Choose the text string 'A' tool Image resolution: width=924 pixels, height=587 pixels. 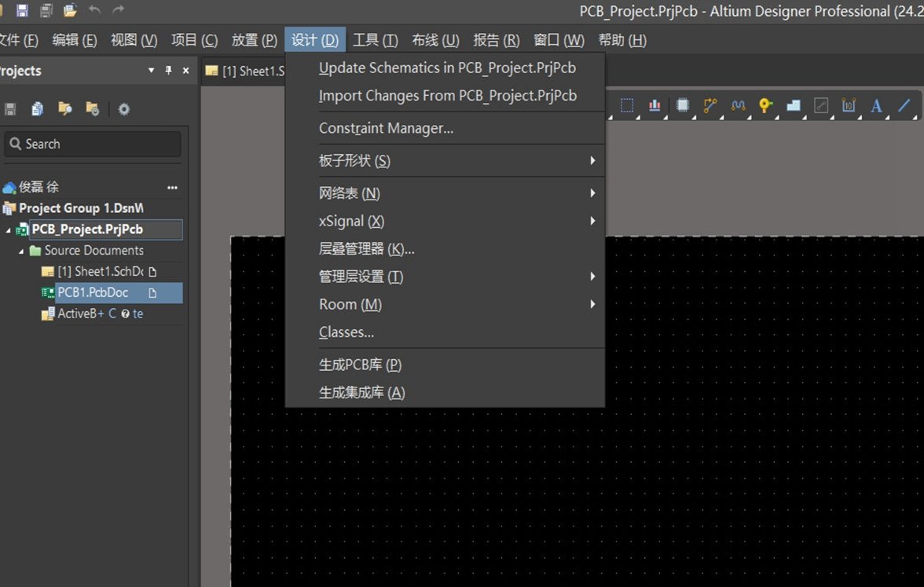click(876, 105)
